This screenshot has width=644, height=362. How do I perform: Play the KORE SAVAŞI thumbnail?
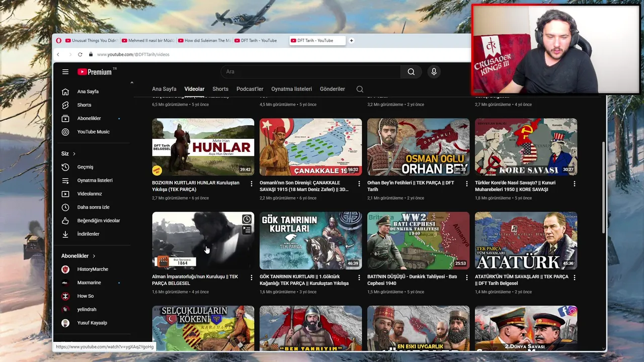coord(526,147)
